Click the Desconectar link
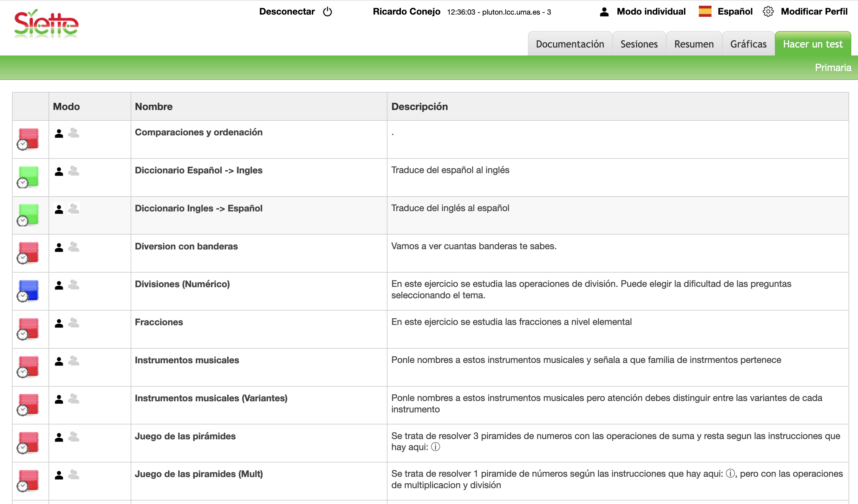Image resolution: width=858 pixels, height=504 pixels. pyautogui.click(x=287, y=12)
